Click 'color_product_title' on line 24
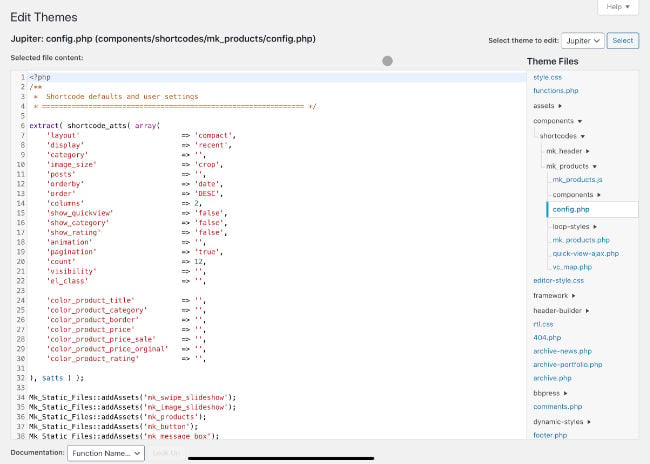This screenshot has height=464, width=650. pyautogui.click(x=90, y=300)
